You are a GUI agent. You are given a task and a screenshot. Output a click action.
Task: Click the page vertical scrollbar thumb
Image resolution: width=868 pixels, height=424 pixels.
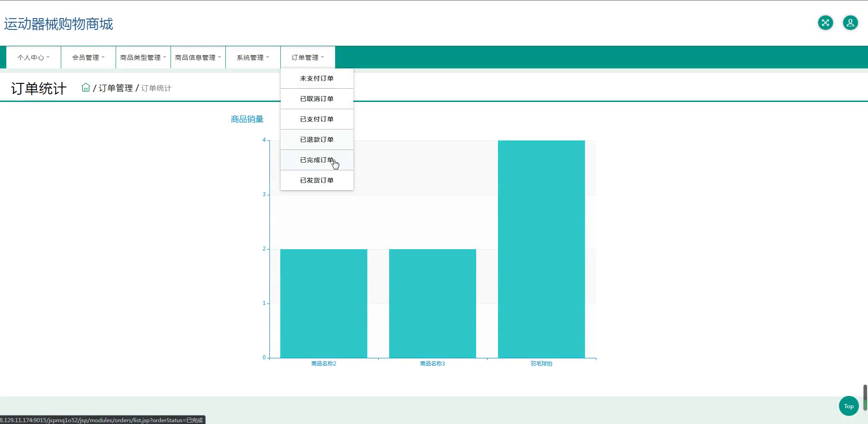(x=865, y=397)
